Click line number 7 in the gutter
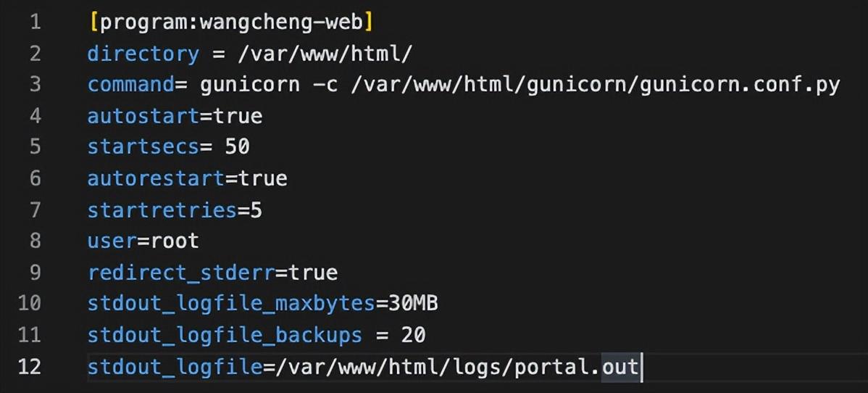 [35, 210]
